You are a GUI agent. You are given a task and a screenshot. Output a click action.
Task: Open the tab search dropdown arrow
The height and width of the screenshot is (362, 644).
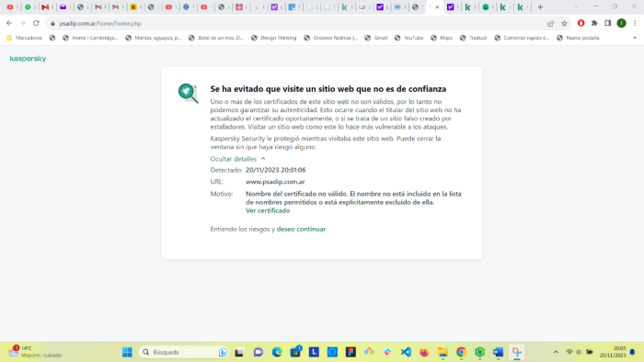[x=577, y=6]
